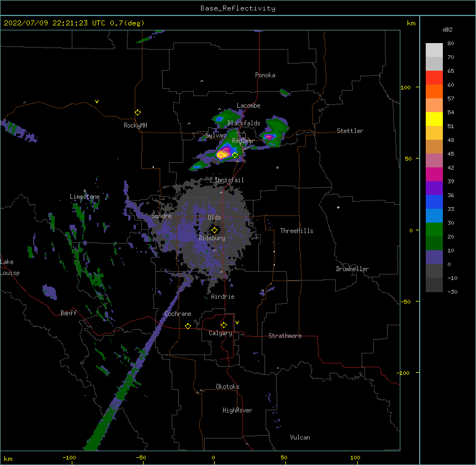Screen dimensions: 476x465
Task: Click the Okotoks label
Action: click(228, 387)
